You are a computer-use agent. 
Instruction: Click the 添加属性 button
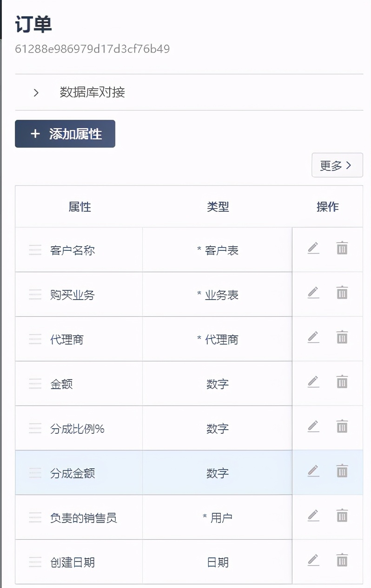pos(65,134)
